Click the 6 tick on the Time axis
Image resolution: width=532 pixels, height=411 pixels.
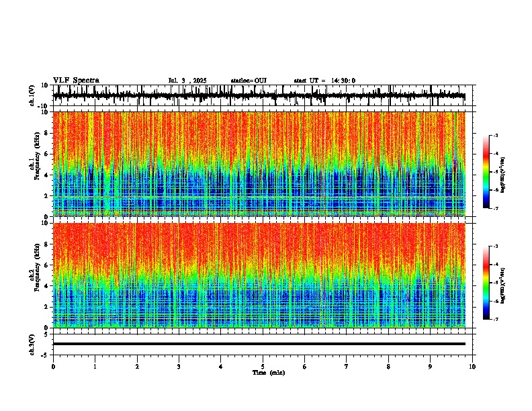[304, 367]
